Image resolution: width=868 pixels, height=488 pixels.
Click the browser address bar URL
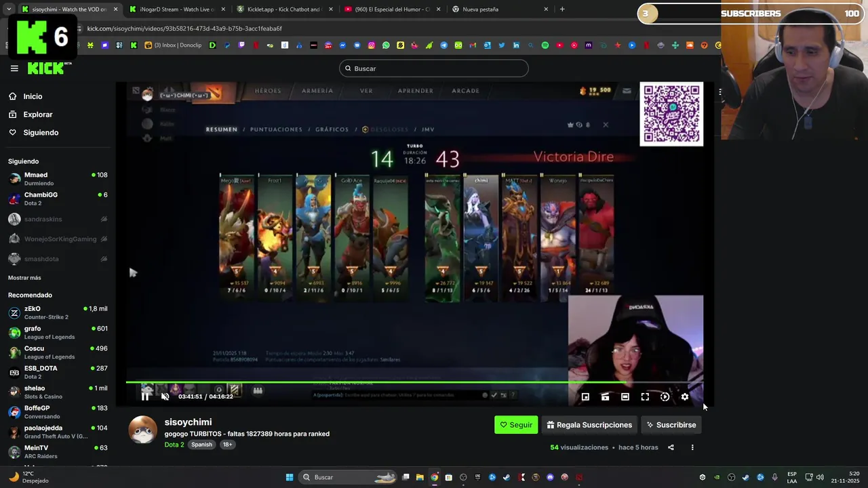[184, 28]
